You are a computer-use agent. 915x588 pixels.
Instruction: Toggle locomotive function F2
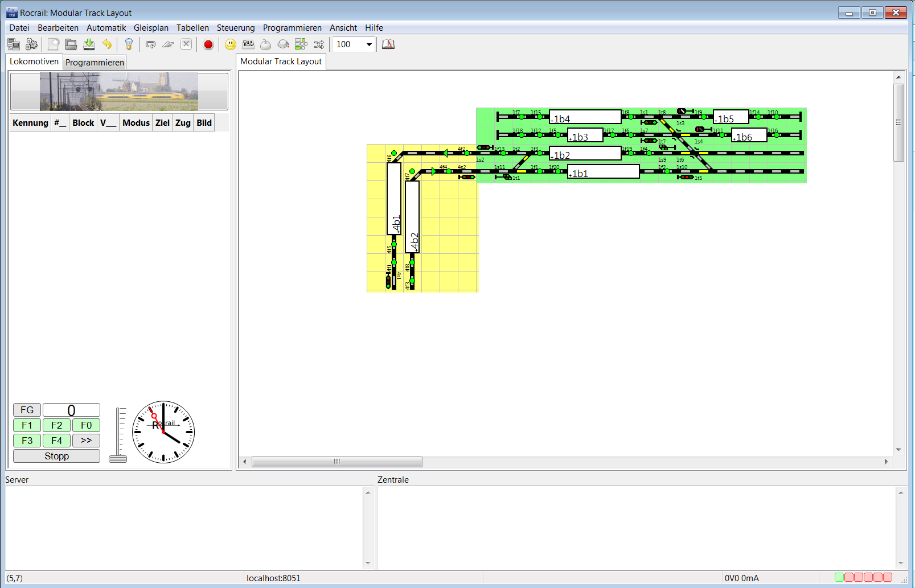pyautogui.click(x=56, y=425)
